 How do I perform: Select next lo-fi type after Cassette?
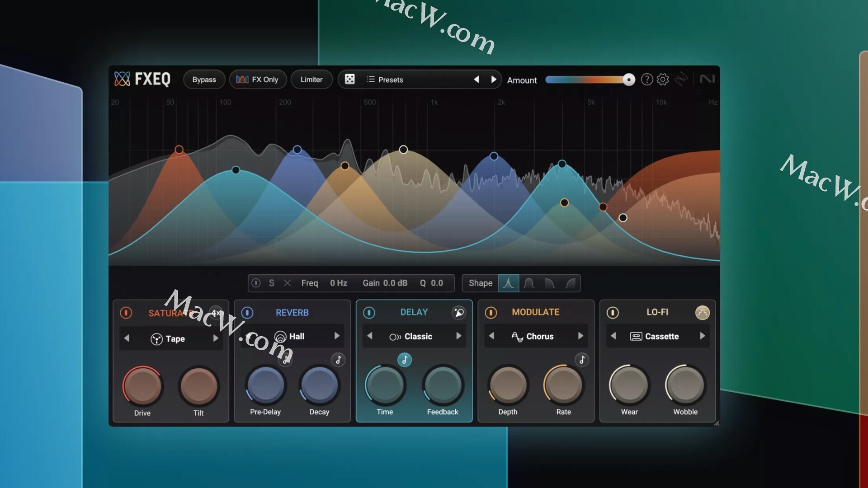[x=702, y=336]
